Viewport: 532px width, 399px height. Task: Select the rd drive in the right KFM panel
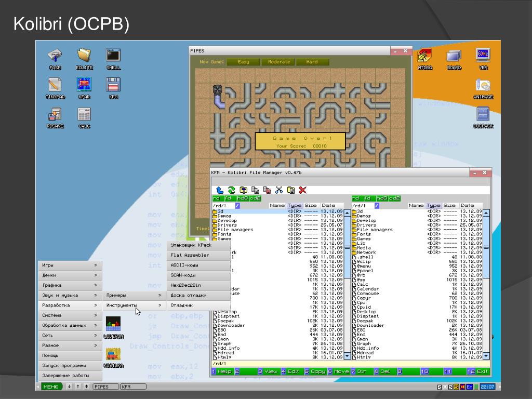pyautogui.click(x=357, y=198)
